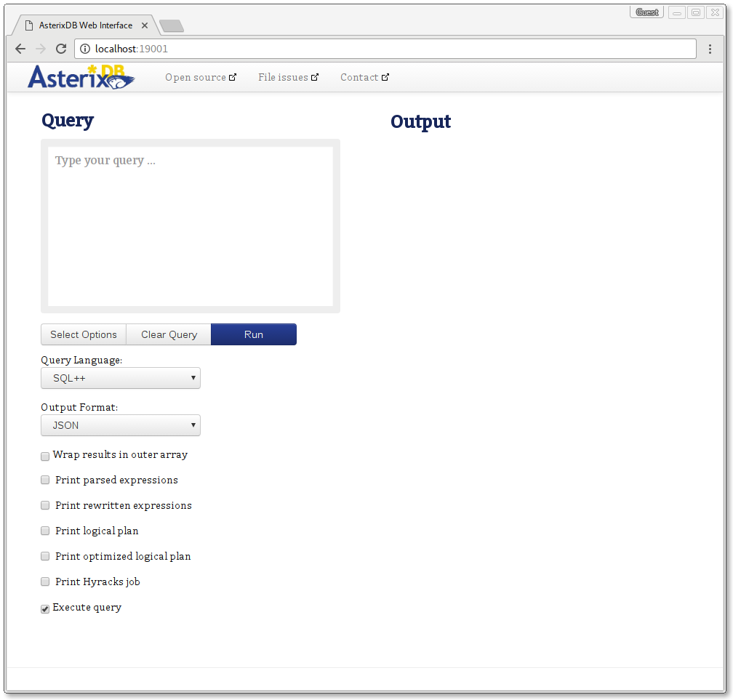This screenshot has height=700, width=733.
Task: Click the site info icon in address bar
Action: click(84, 49)
